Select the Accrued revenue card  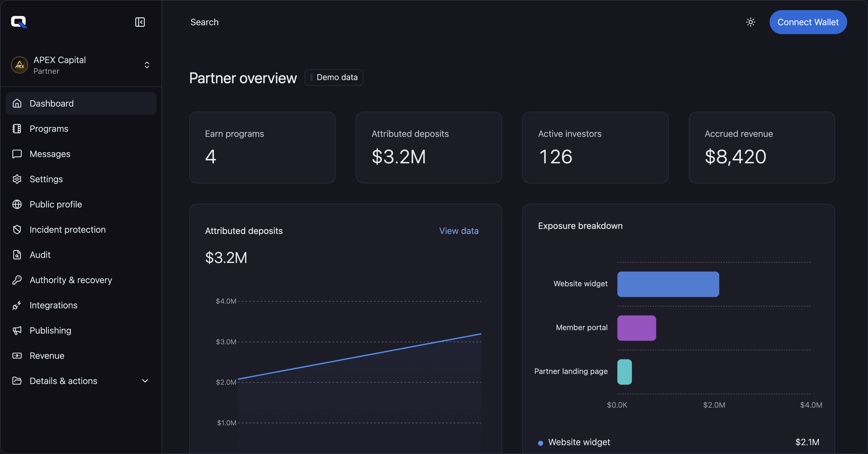pos(761,148)
